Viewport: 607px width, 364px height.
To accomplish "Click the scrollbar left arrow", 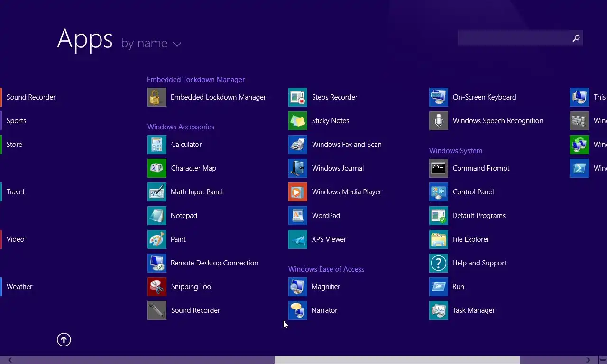I will click(x=10, y=360).
